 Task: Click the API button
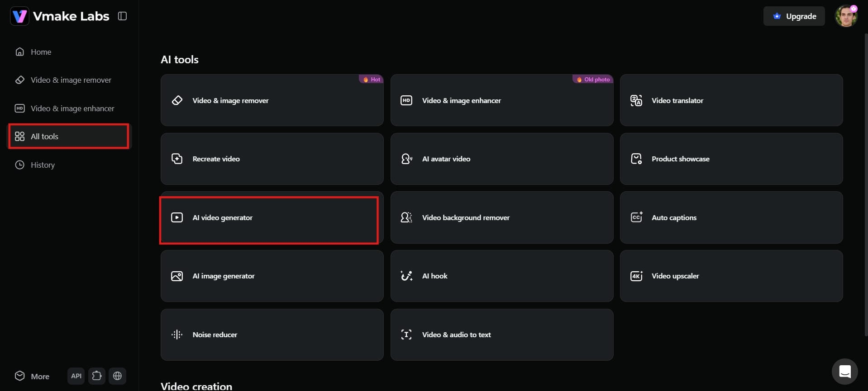click(x=76, y=376)
